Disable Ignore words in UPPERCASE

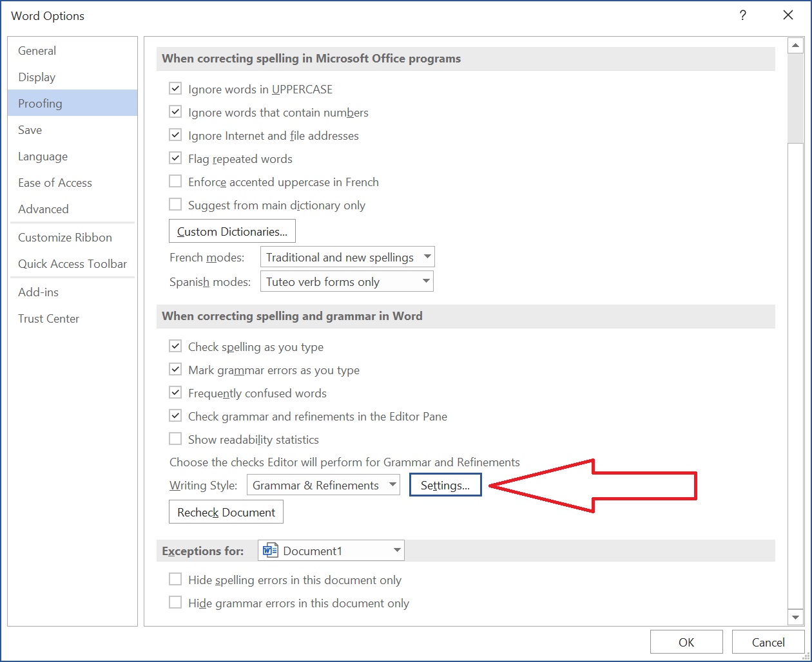(175, 88)
